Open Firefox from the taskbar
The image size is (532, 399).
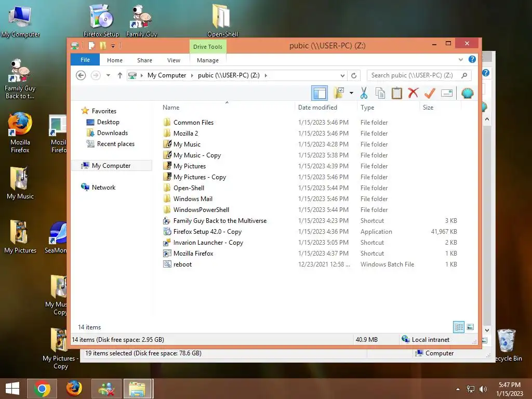(74, 389)
